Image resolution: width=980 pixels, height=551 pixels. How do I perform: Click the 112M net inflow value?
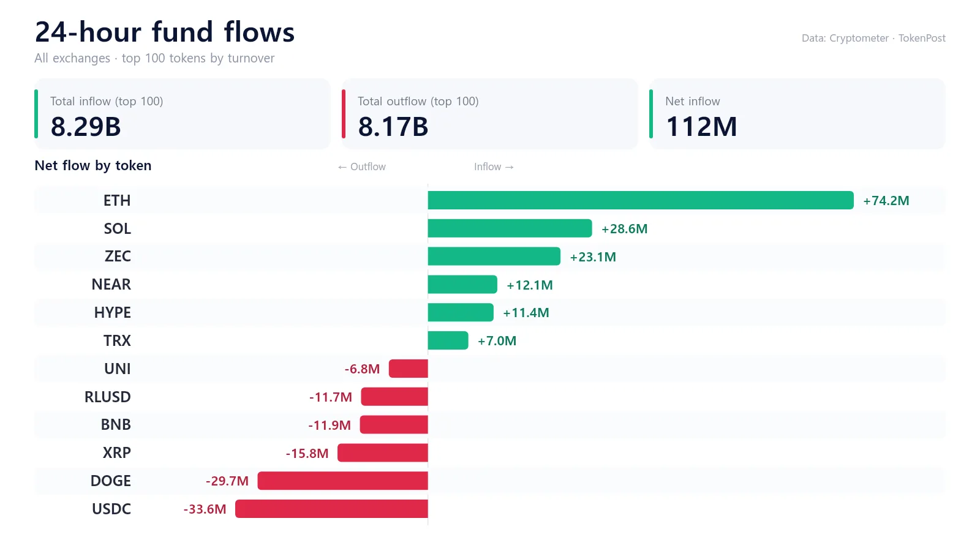coord(701,127)
